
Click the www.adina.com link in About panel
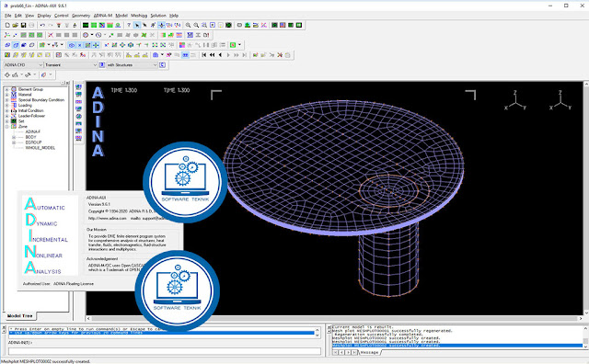point(107,218)
